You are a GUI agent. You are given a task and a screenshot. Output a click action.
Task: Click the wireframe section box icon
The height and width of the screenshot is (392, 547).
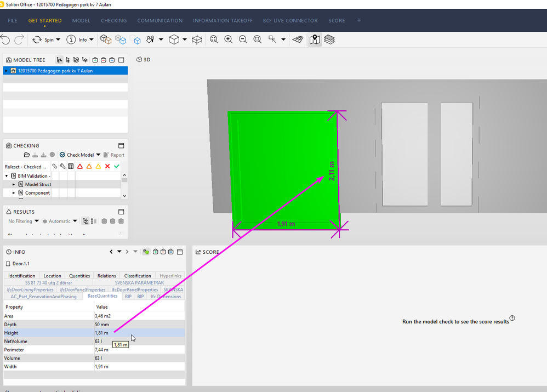pos(197,39)
